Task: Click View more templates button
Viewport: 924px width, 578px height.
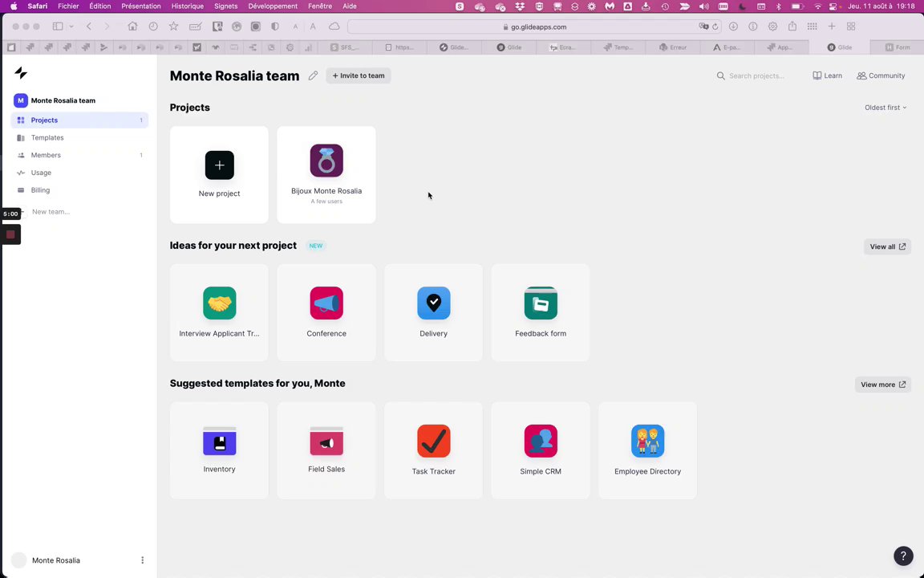Action: [883, 385]
